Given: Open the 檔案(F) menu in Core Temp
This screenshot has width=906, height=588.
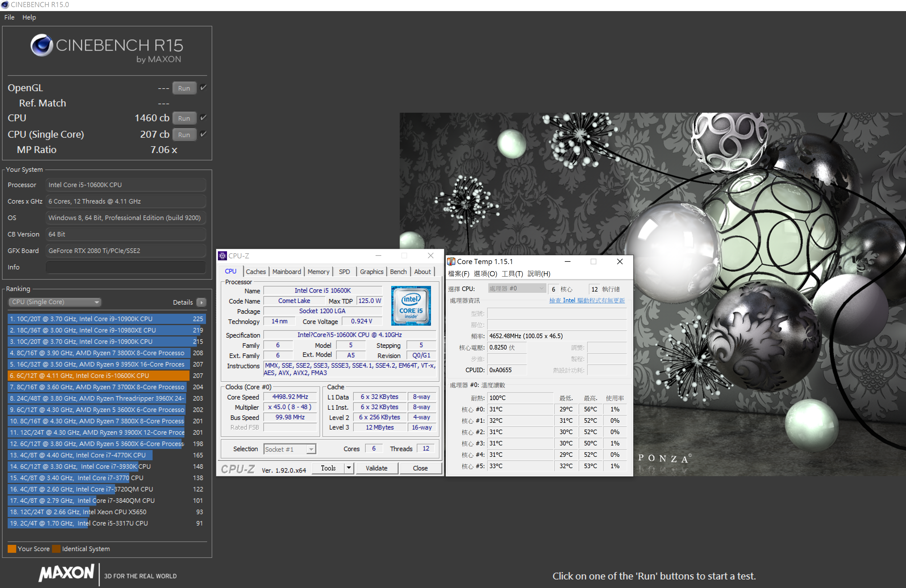Looking at the screenshot, I should 458,274.
